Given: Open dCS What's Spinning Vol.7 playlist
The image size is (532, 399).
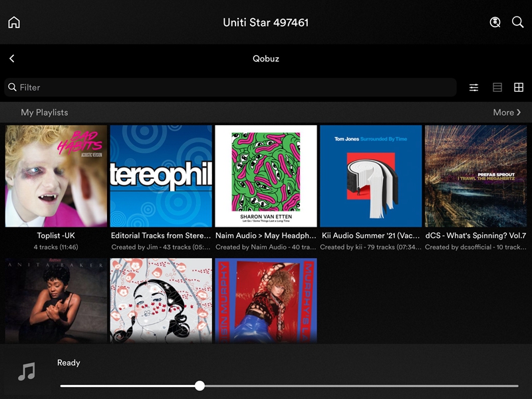Looking at the screenshot, I should [x=475, y=176].
